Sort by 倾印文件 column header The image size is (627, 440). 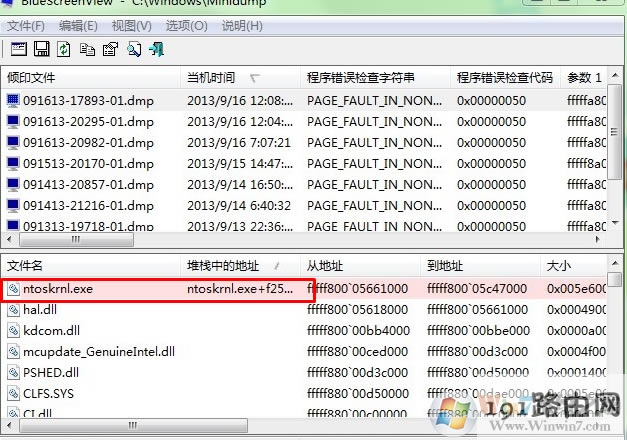tap(90, 78)
